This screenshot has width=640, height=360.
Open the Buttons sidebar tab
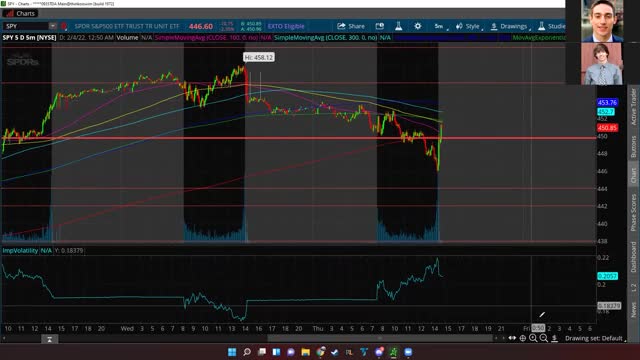tap(633, 147)
